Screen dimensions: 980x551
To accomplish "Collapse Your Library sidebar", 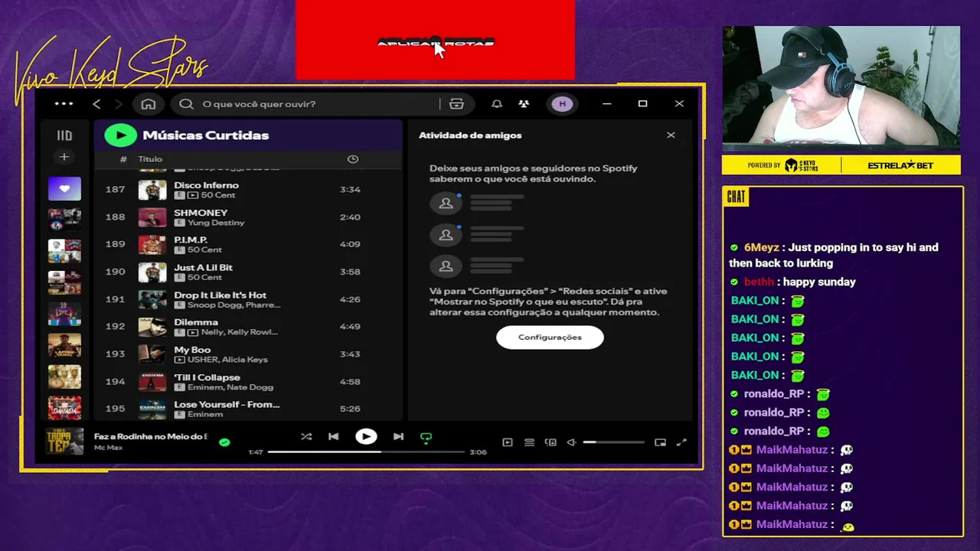I will click(64, 135).
